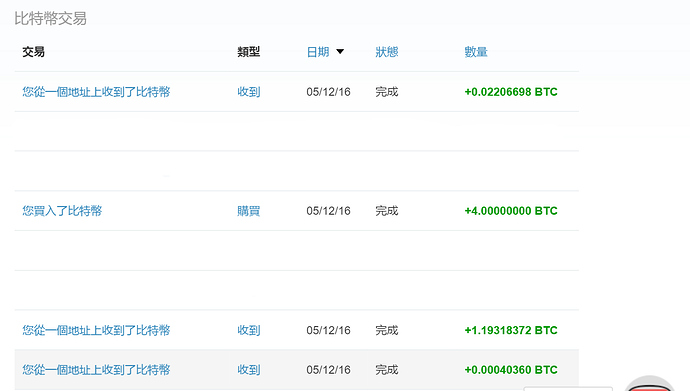
Task: Click 購買 type link
Action: coord(249,211)
